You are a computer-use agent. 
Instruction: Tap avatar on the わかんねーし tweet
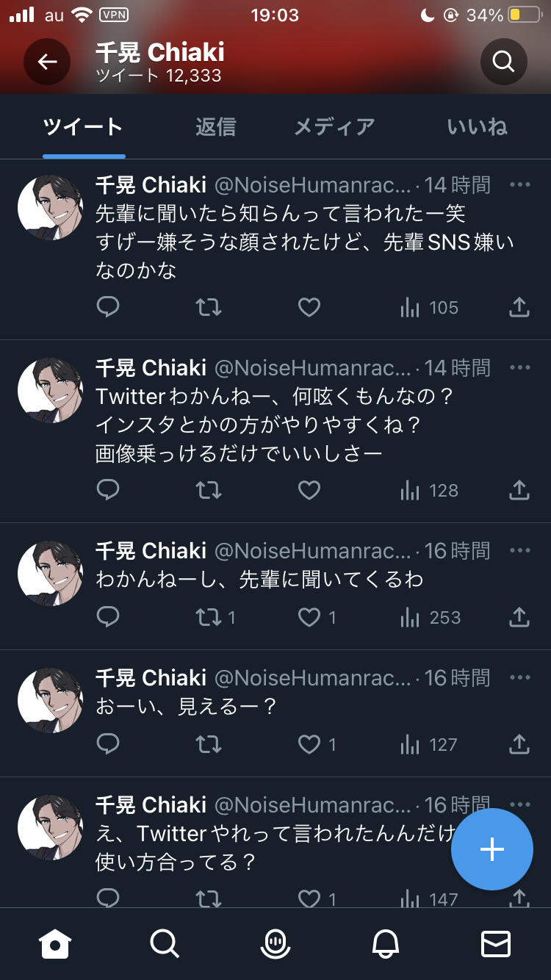[x=50, y=574]
